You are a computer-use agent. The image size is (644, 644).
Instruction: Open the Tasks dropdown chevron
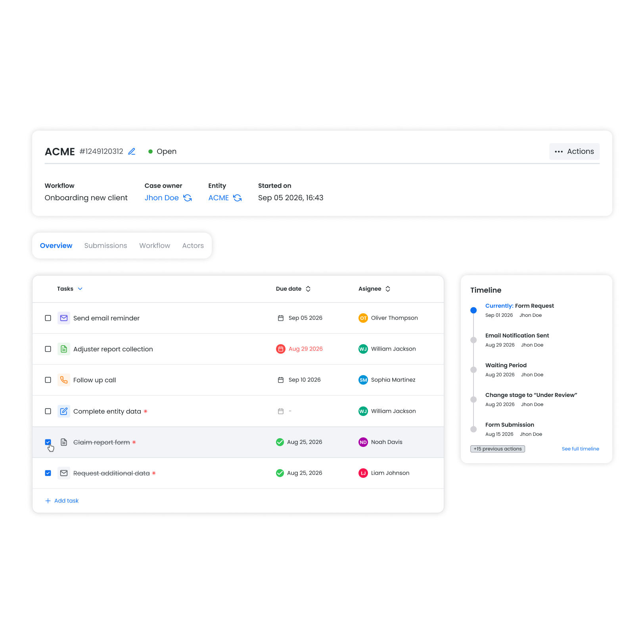tap(80, 289)
